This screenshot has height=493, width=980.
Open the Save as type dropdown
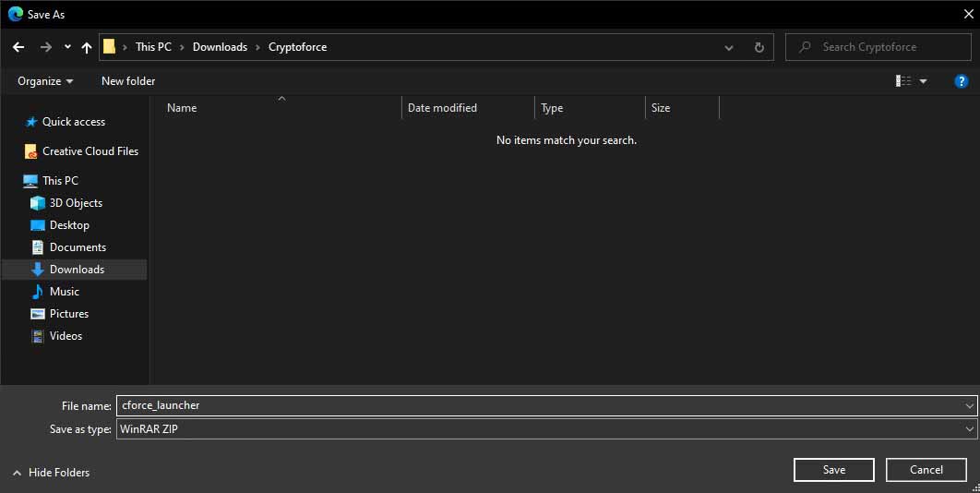coord(968,429)
